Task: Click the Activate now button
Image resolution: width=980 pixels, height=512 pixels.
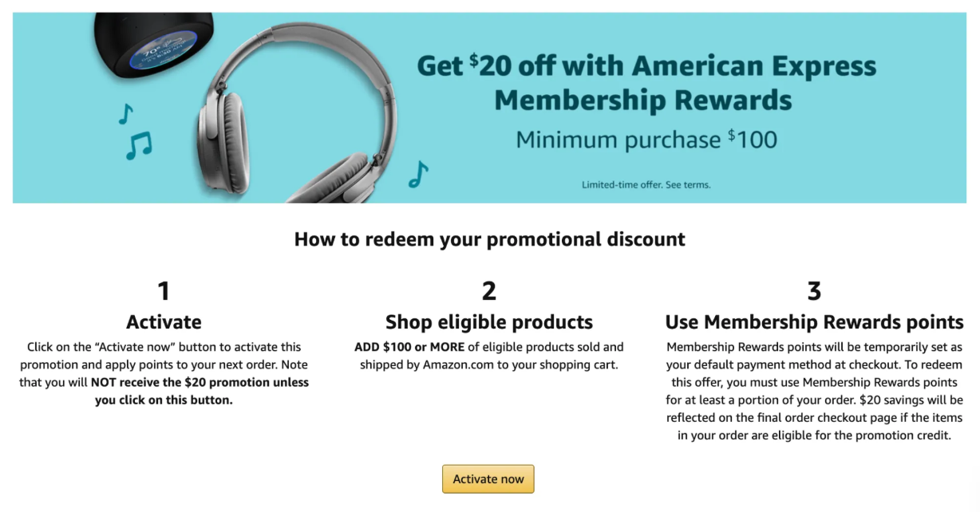Action: (x=488, y=479)
